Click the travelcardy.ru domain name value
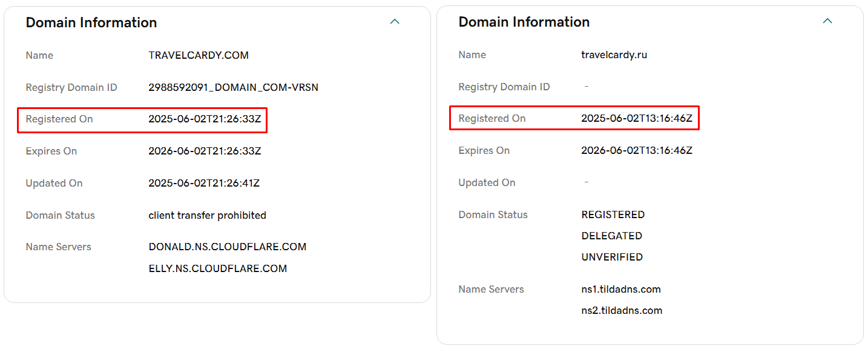Screen dimensions: 868x349 [614, 55]
